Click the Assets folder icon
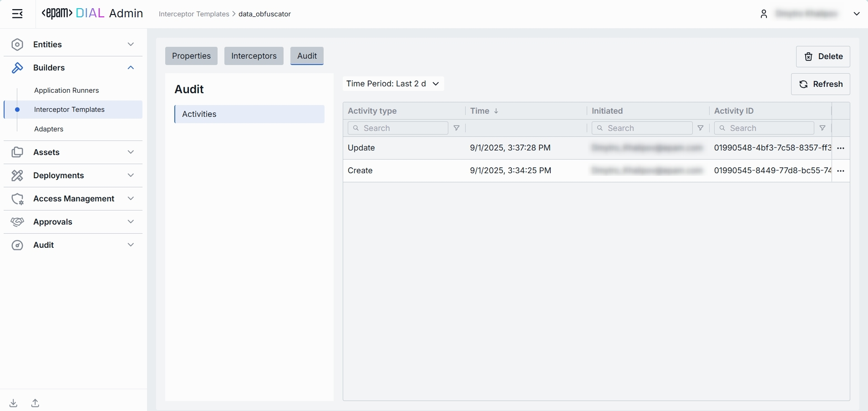The width and height of the screenshot is (868, 411). (x=17, y=152)
